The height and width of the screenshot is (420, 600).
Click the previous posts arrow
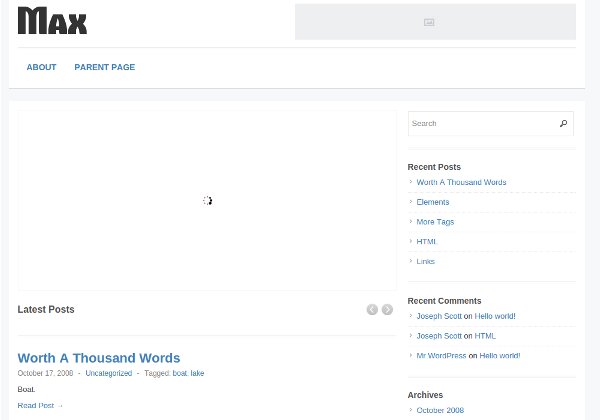(372, 310)
